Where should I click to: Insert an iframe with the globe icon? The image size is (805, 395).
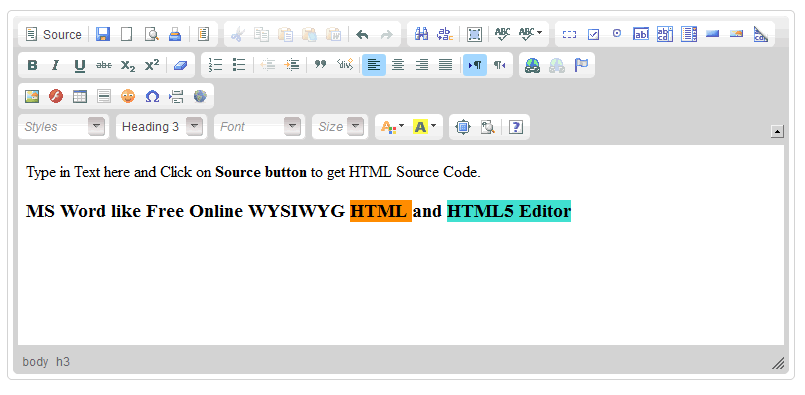coord(200,96)
